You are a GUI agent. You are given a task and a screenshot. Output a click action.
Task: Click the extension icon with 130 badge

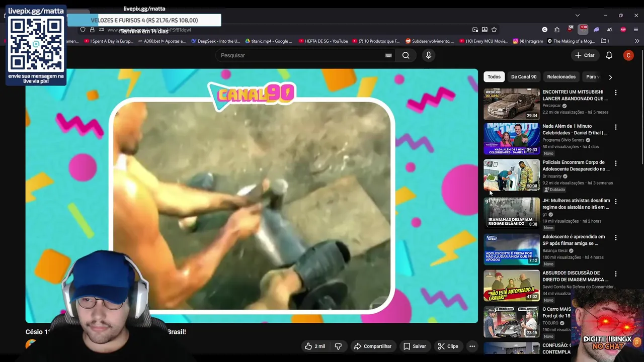583,29
